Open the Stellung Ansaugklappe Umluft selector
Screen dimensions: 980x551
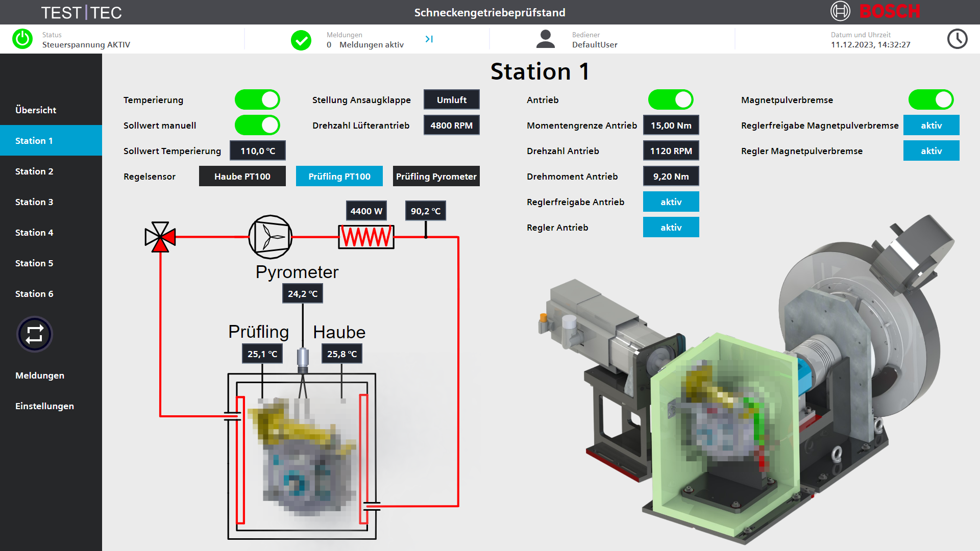(451, 100)
